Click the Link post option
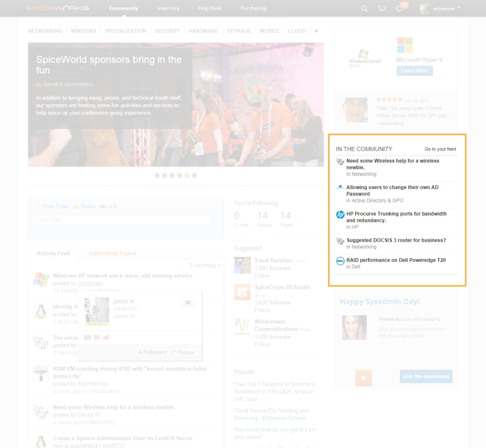Viewport: 486px width, 448px height. tap(109, 206)
